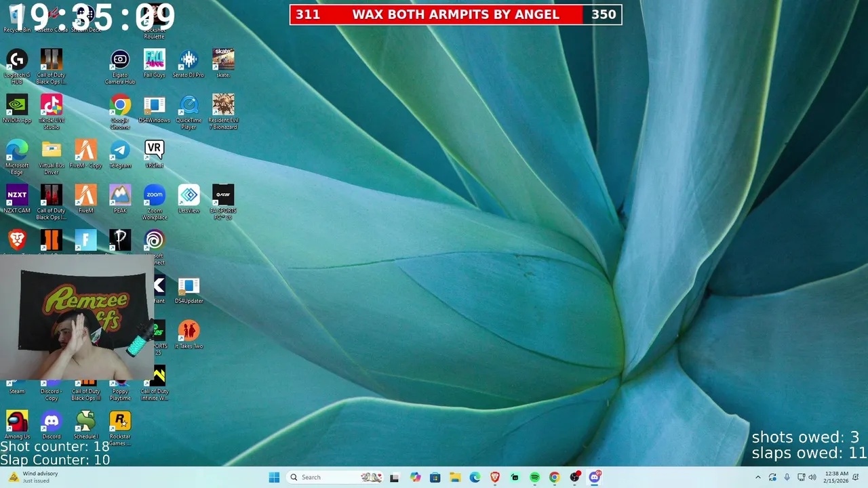Select the skate. game icon
This screenshot has width=868, height=488.
223,63
